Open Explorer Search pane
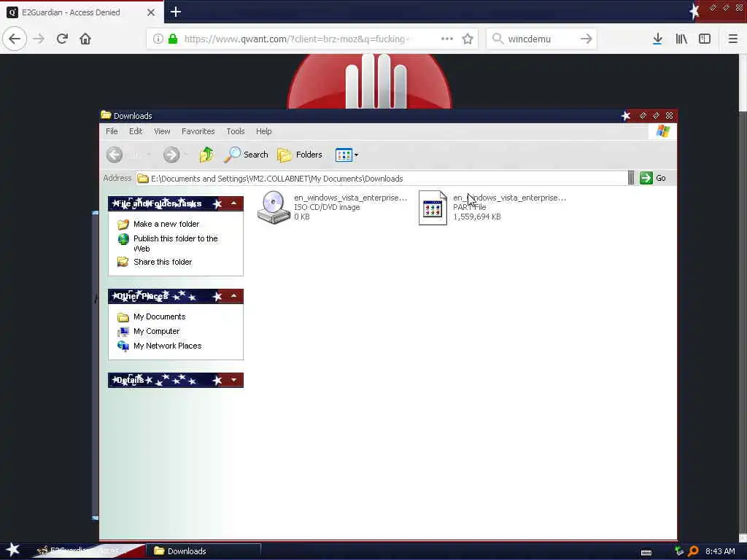The image size is (747, 560). [246, 155]
